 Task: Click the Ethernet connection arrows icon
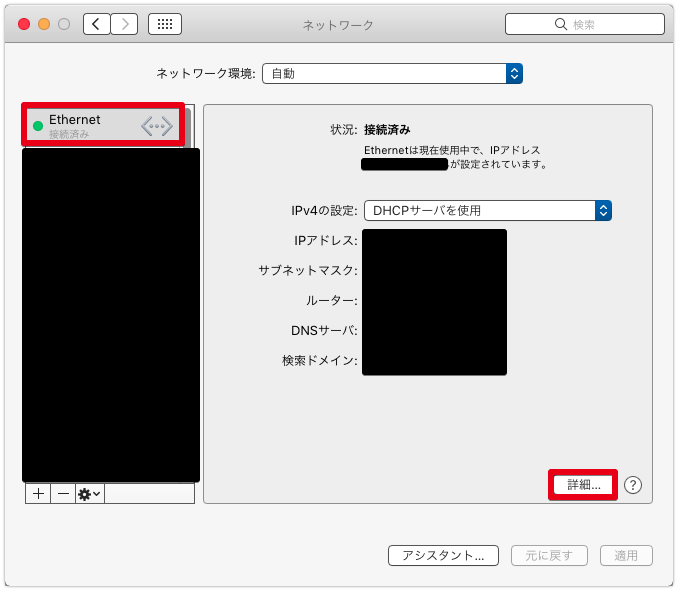coord(157,126)
